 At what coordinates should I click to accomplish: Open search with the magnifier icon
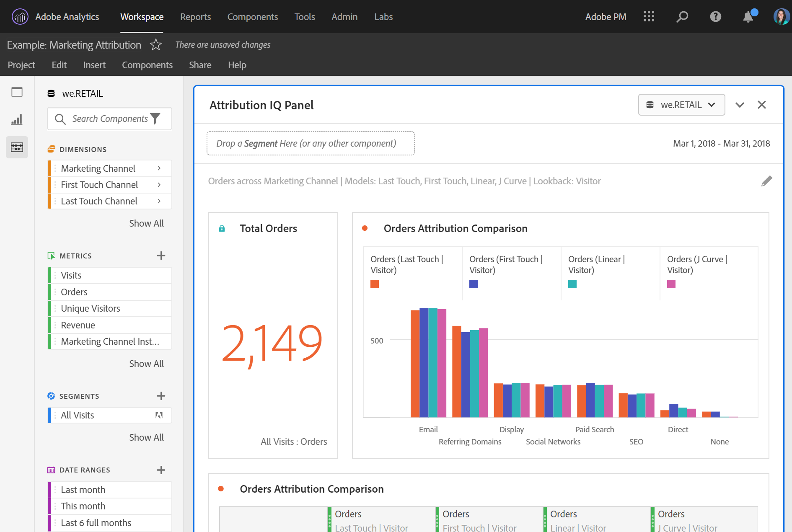coord(682,17)
